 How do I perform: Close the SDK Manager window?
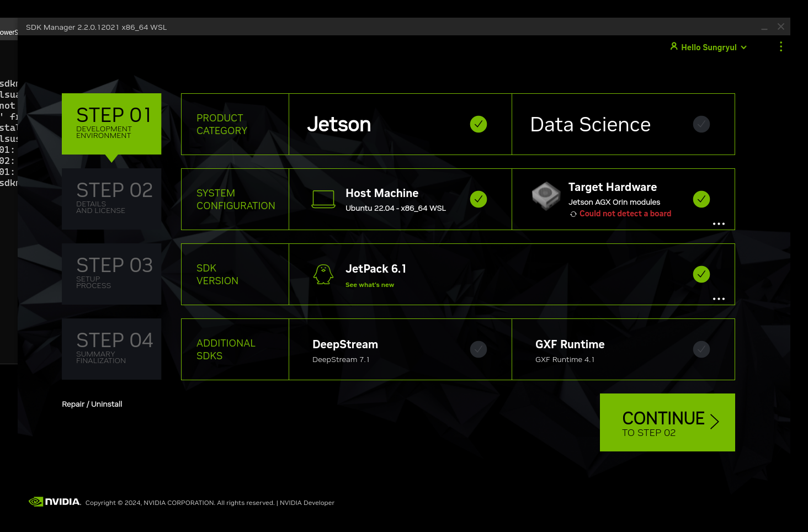[x=781, y=26]
